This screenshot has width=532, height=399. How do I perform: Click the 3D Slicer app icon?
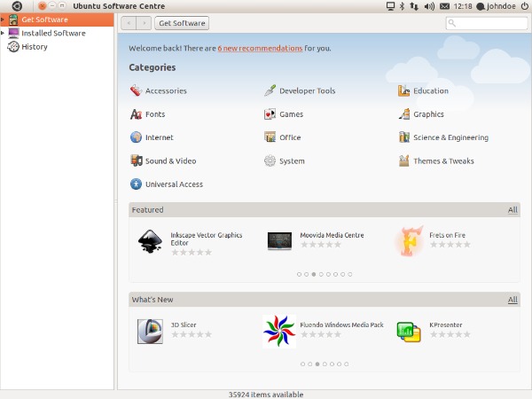150,332
